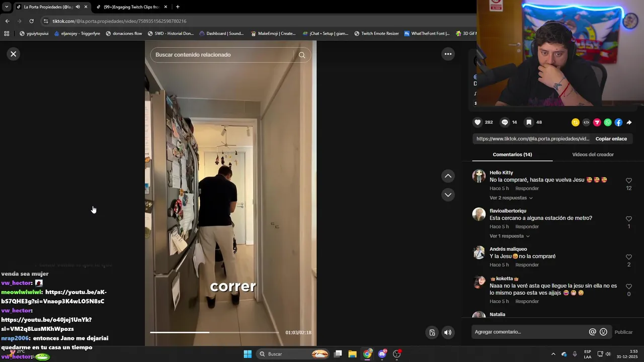Switch to Comentarios (14) tab
Viewport: 644px width, 362px height.
click(x=512, y=154)
